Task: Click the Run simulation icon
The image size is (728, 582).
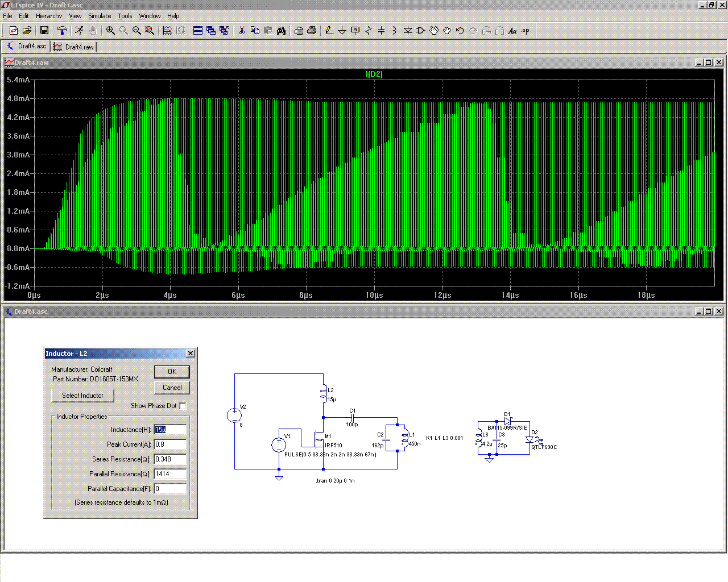Action: (x=79, y=31)
